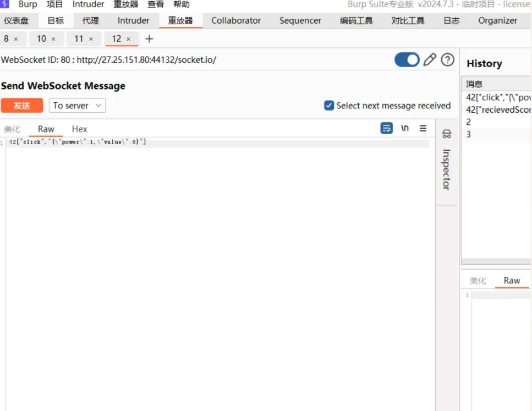Select repeater tab 10
The width and height of the screenshot is (532, 411).
[x=41, y=39]
